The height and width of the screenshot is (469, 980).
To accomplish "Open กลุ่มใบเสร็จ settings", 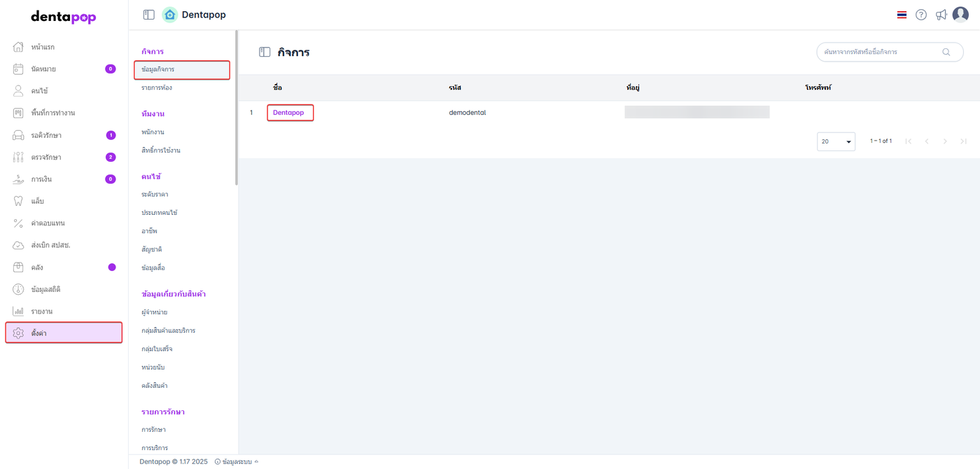I will click(x=157, y=349).
